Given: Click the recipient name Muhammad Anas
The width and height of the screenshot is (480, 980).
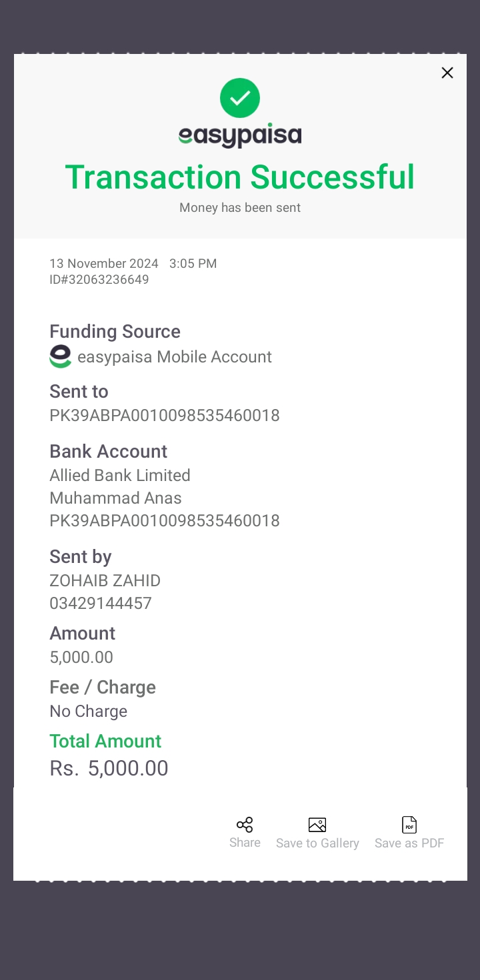Looking at the screenshot, I should tap(115, 498).
